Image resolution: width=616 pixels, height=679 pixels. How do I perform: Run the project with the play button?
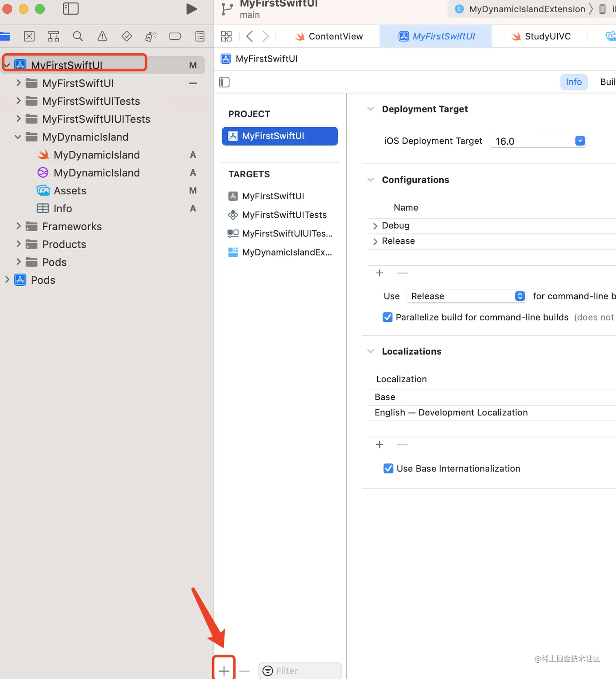click(x=191, y=9)
